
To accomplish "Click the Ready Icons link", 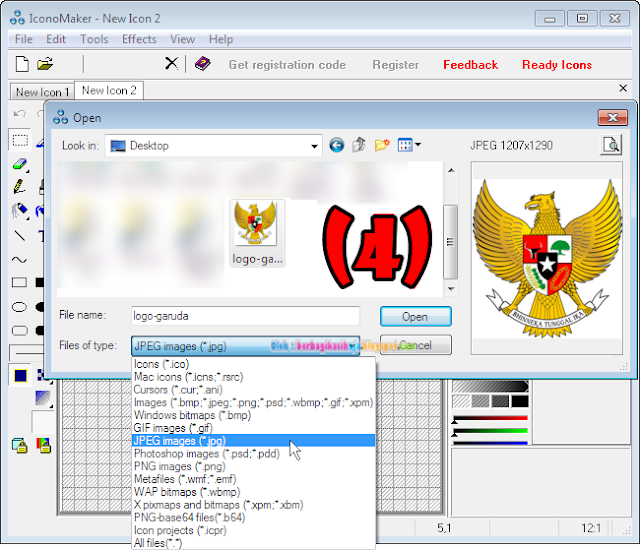I will tap(557, 64).
